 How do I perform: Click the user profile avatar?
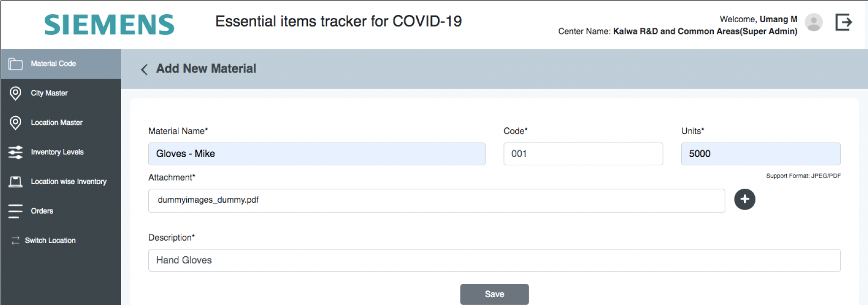813,22
